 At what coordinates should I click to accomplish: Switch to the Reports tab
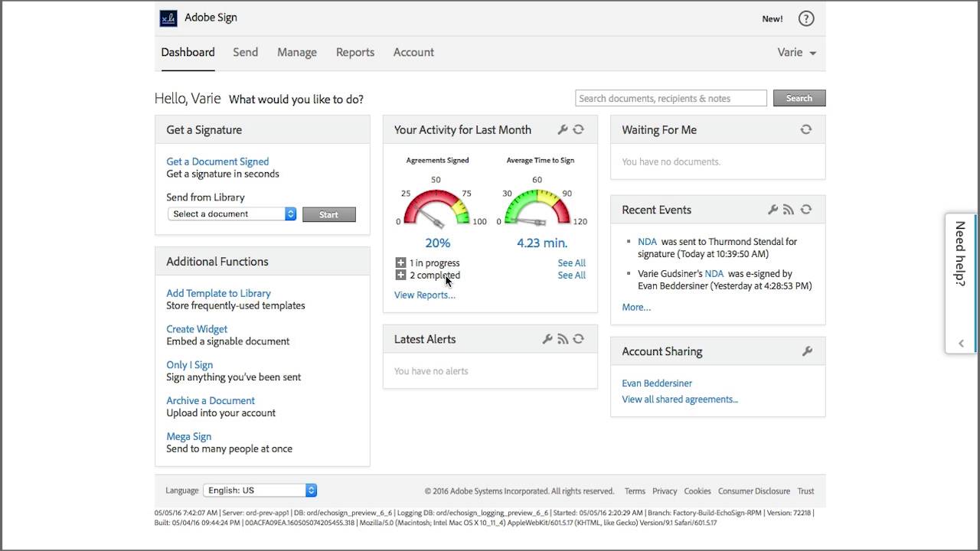coord(355,52)
